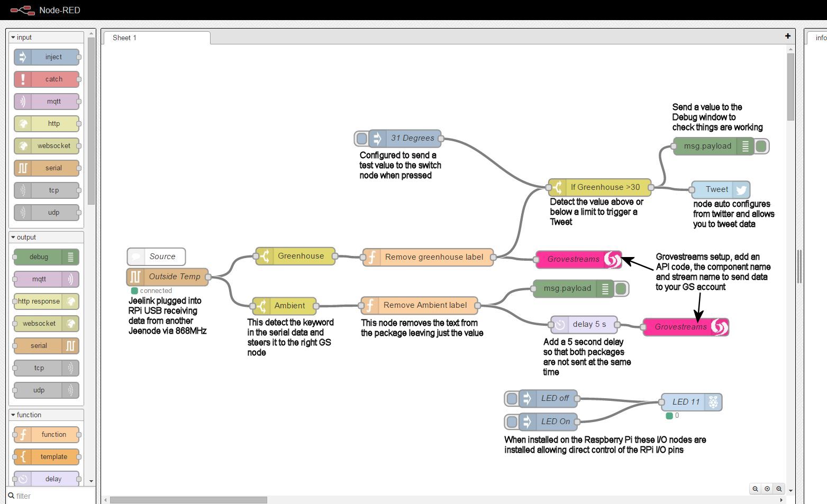Switch to the Sheet 1 tab
Viewport: 827px width, 504px height.
point(124,38)
